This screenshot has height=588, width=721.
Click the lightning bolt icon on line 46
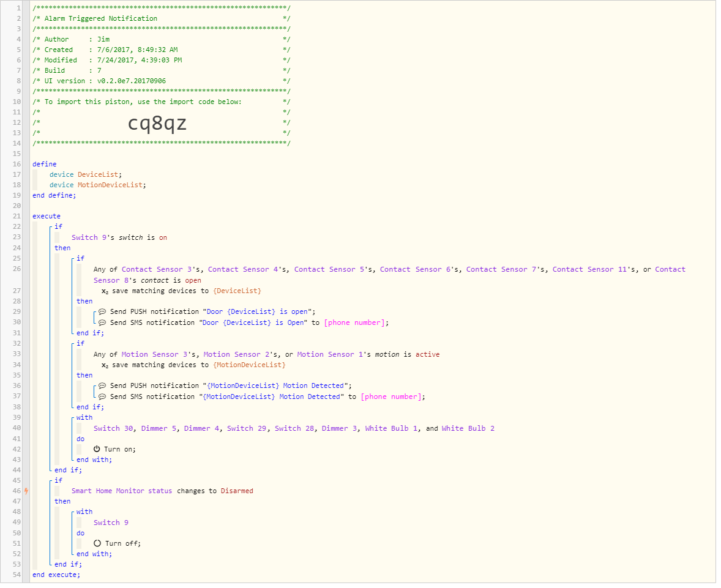pos(26,491)
